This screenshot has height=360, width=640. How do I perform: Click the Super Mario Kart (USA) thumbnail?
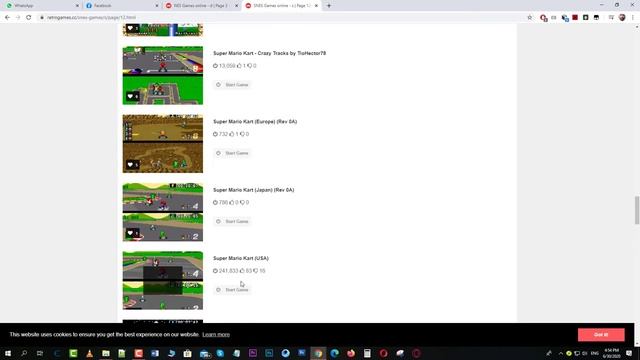pos(163,280)
